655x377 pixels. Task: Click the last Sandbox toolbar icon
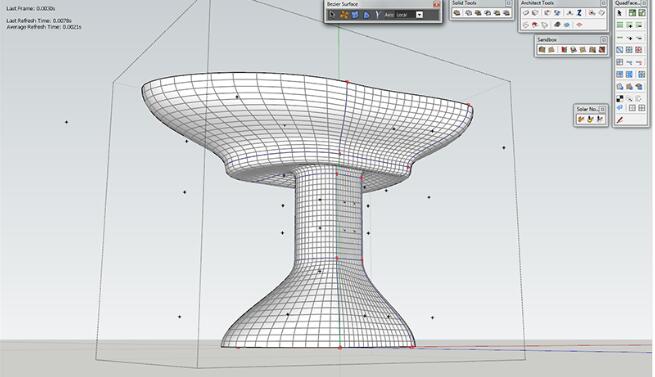tap(602, 50)
